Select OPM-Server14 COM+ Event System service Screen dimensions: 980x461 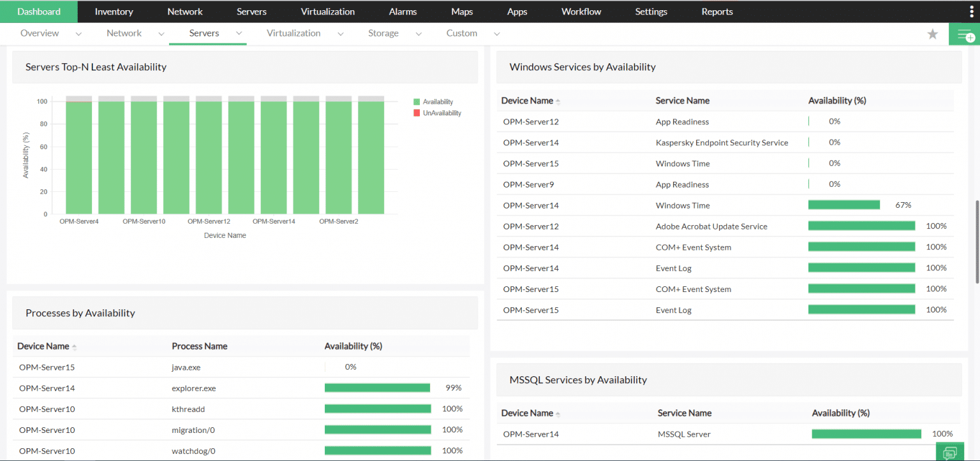694,247
